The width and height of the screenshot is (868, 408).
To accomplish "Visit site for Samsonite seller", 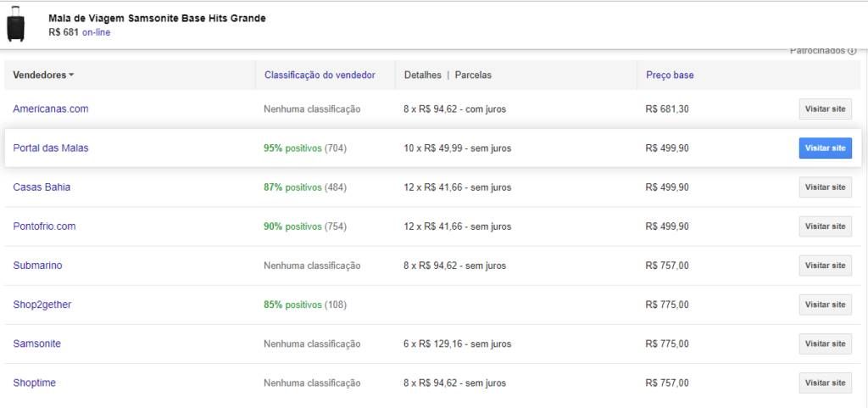I will pyautogui.click(x=825, y=344).
